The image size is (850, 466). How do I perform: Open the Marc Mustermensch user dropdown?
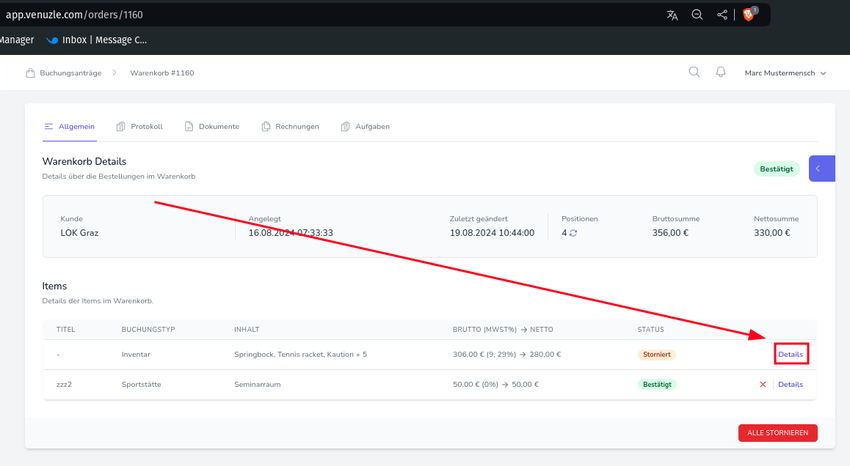coord(785,73)
